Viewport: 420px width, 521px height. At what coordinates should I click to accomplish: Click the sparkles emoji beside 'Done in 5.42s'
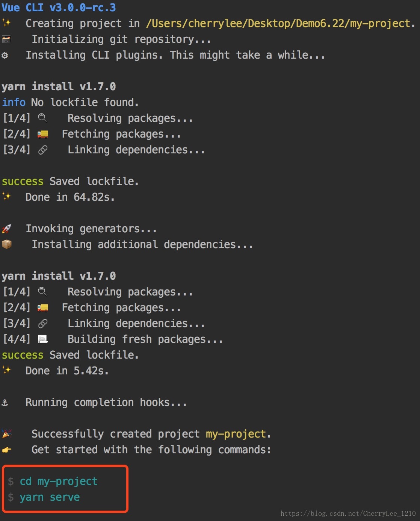[7, 370]
